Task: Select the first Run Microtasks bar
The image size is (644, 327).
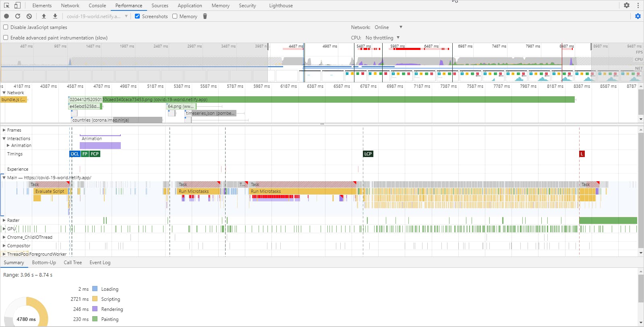Action: click(199, 191)
